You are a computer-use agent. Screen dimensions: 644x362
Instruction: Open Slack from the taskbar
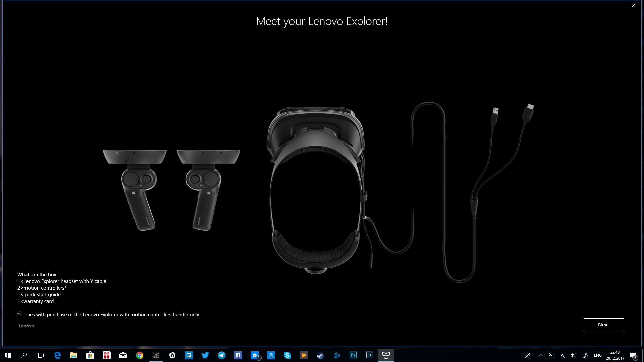172,355
